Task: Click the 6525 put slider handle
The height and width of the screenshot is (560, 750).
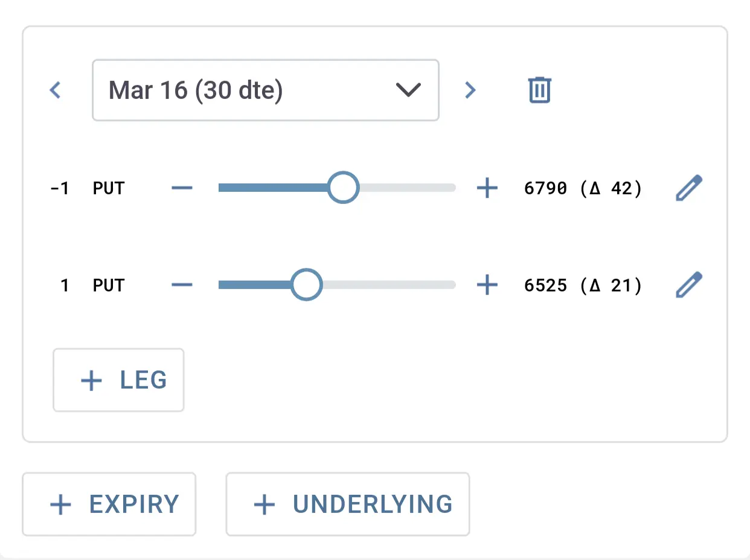Action: point(307,284)
